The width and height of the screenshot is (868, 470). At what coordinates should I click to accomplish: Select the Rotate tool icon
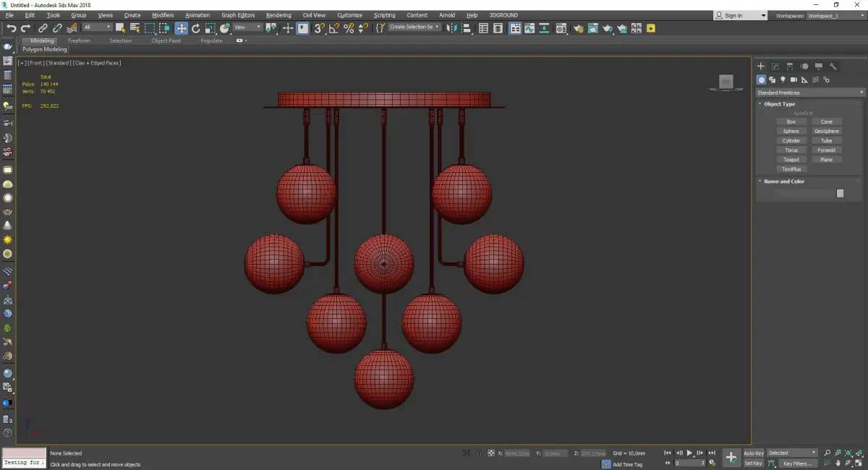pyautogui.click(x=196, y=28)
